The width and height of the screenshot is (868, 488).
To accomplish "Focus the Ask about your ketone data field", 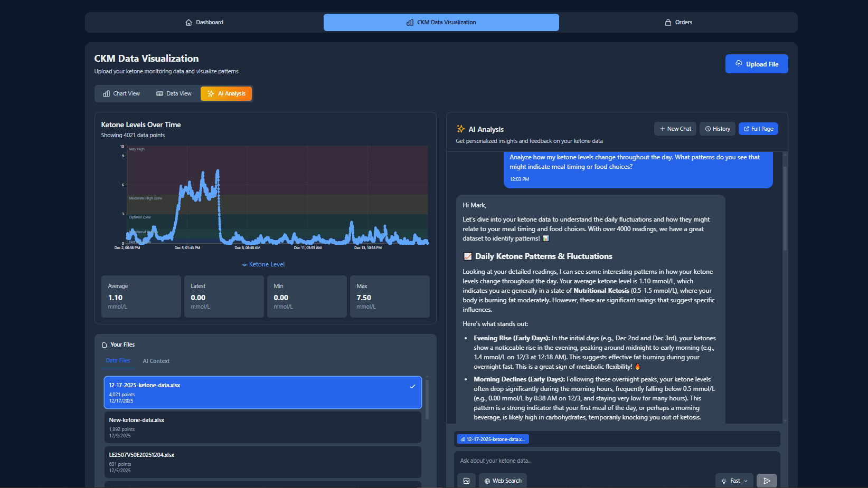I will click(617, 461).
